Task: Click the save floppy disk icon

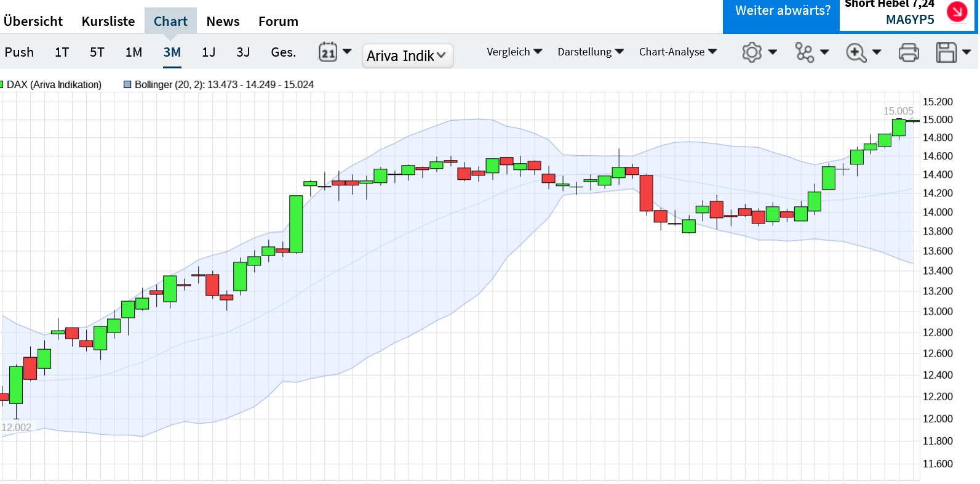Action: [x=946, y=52]
